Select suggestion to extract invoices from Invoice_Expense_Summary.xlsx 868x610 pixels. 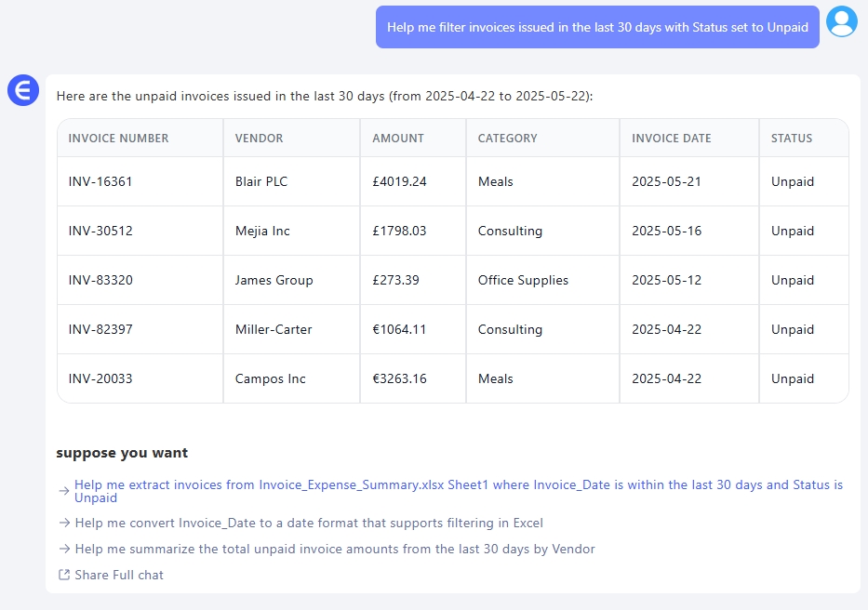click(459, 491)
